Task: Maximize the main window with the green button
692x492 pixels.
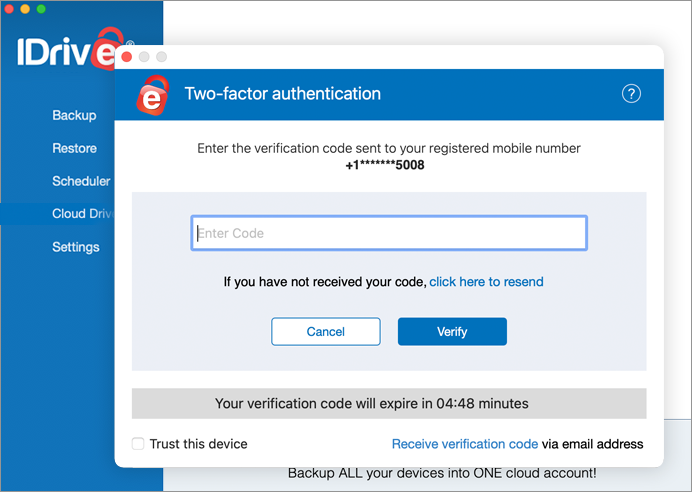Action: 41,9
